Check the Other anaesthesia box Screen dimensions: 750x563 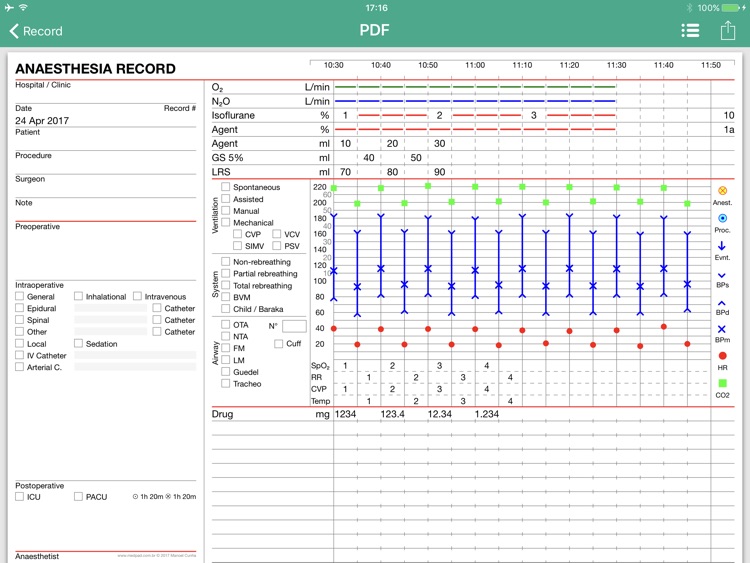click(20, 331)
